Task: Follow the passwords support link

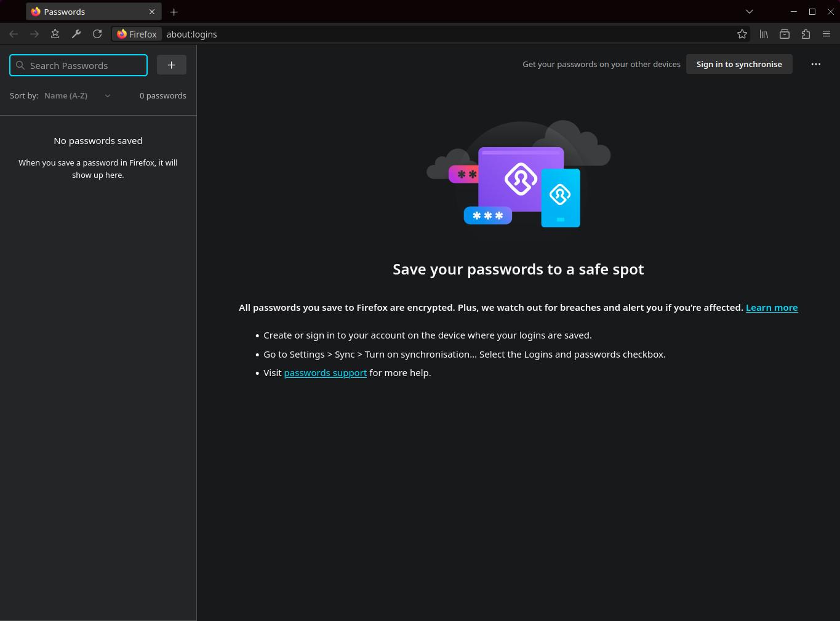Action: (x=325, y=373)
